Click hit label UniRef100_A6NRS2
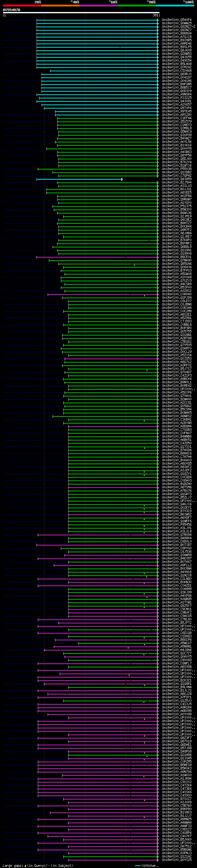The width and height of the screenshot is (197, 868). pyautogui.click(x=177, y=416)
